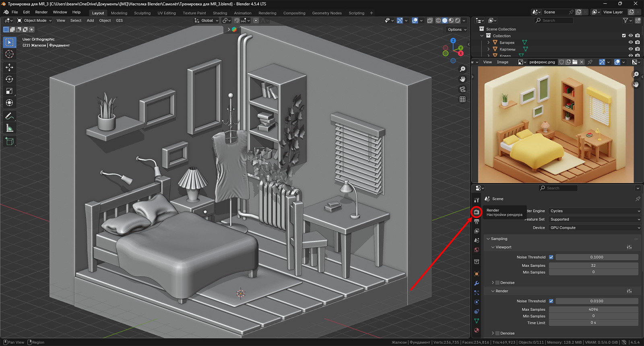The width and height of the screenshot is (644, 346).
Task: Click the Add menu in the viewport header
Action: pos(90,21)
